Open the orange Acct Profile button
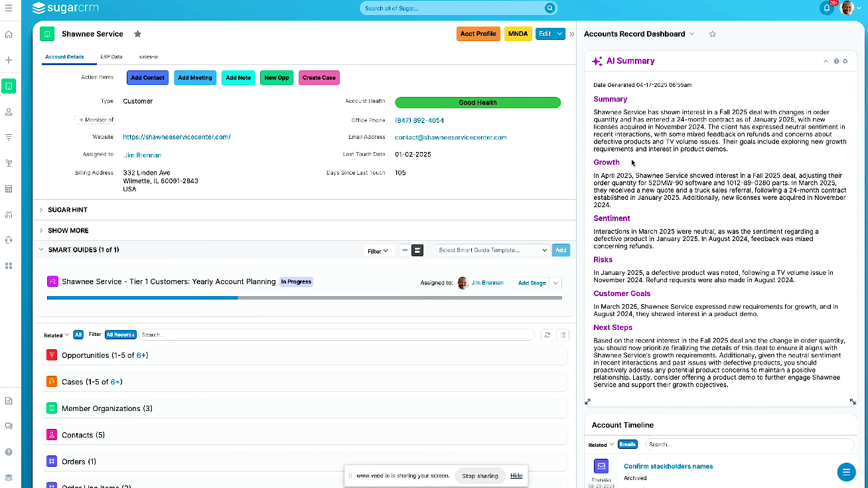Screen dimensions: 868x488 pos(478,34)
